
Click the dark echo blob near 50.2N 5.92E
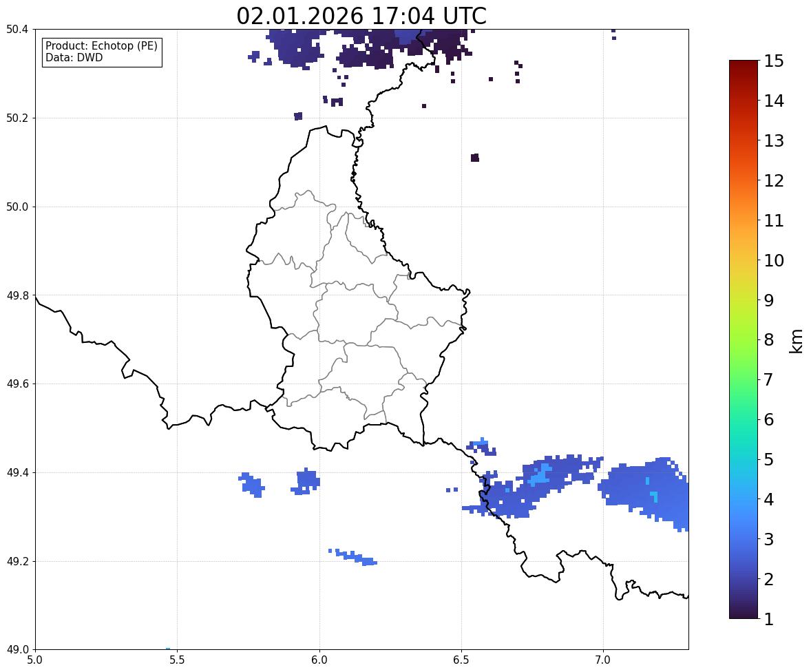coord(298,116)
